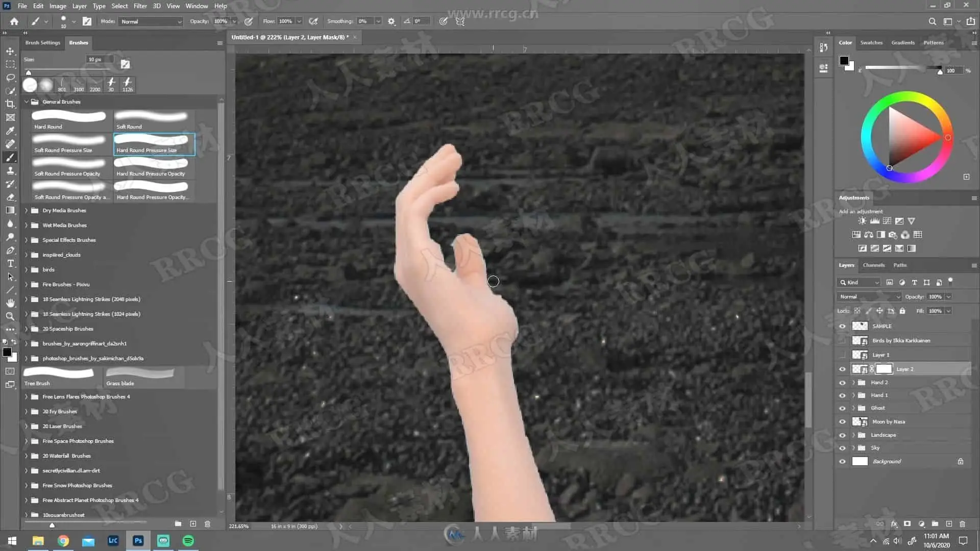Open the Filter menu
Image resolution: width=980 pixels, height=551 pixels.
pos(140,6)
